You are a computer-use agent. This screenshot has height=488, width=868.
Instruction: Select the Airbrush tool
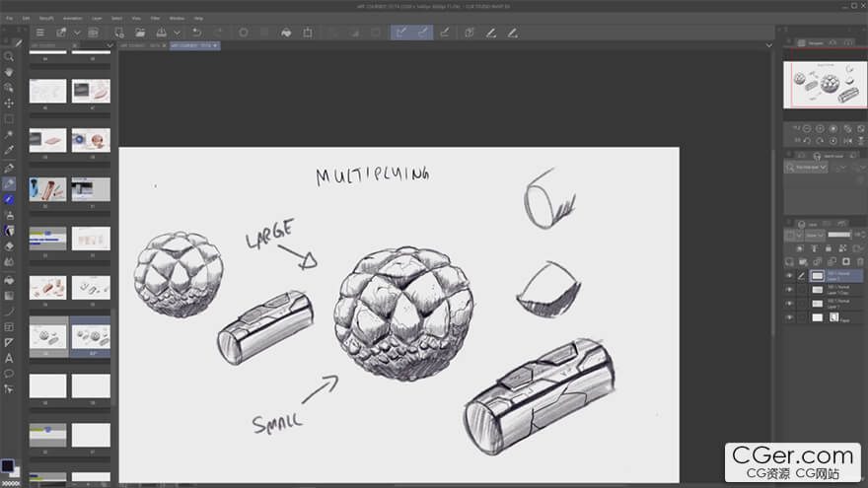9,215
